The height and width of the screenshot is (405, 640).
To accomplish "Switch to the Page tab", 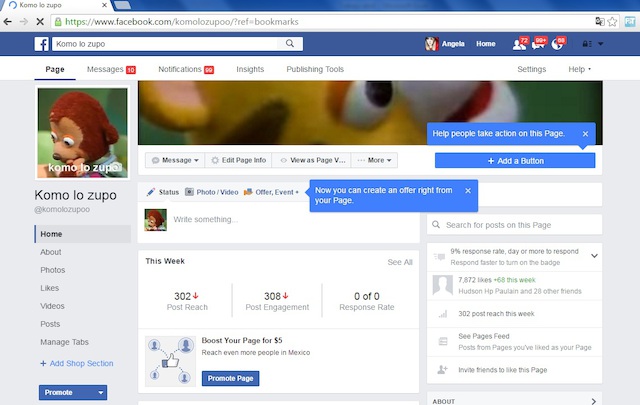I will click(x=55, y=69).
